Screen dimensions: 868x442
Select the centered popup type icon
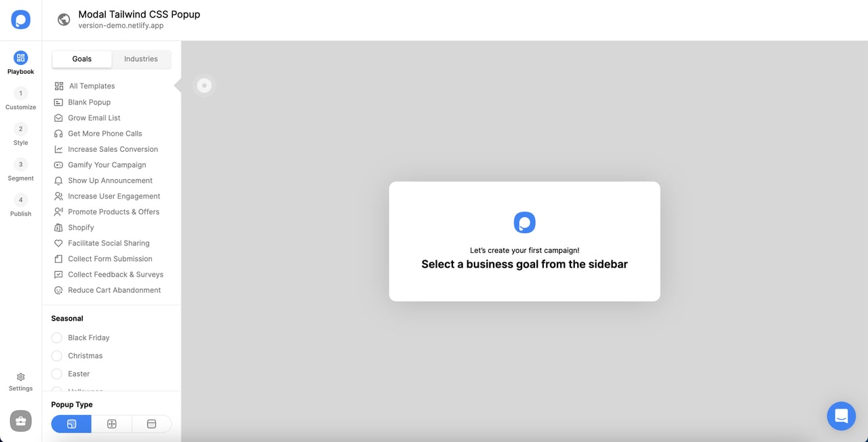click(112, 424)
